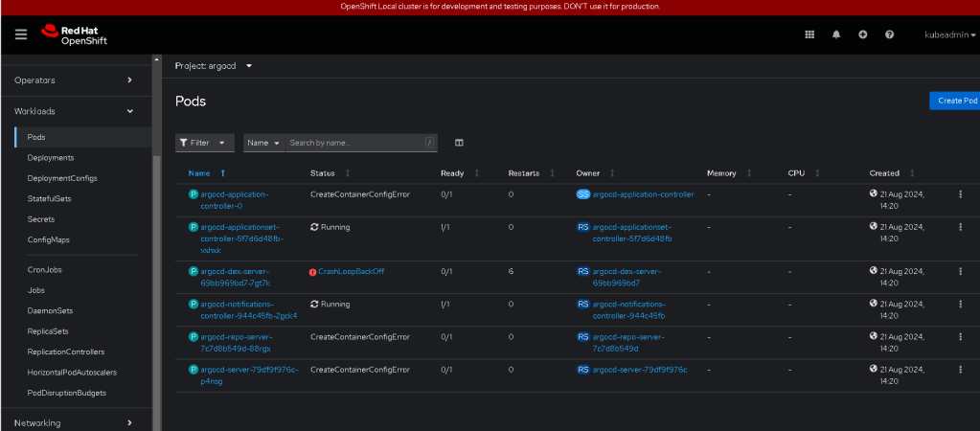This screenshot has height=431, width=980.
Task: Click the CrashLoopBackOff red error icon
Action: pyautogui.click(x=313, y=272)
